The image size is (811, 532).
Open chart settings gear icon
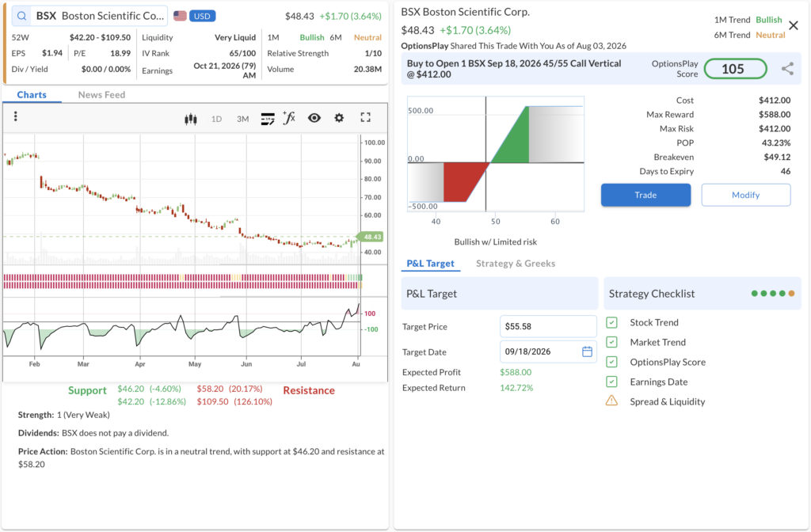point(339,118)
